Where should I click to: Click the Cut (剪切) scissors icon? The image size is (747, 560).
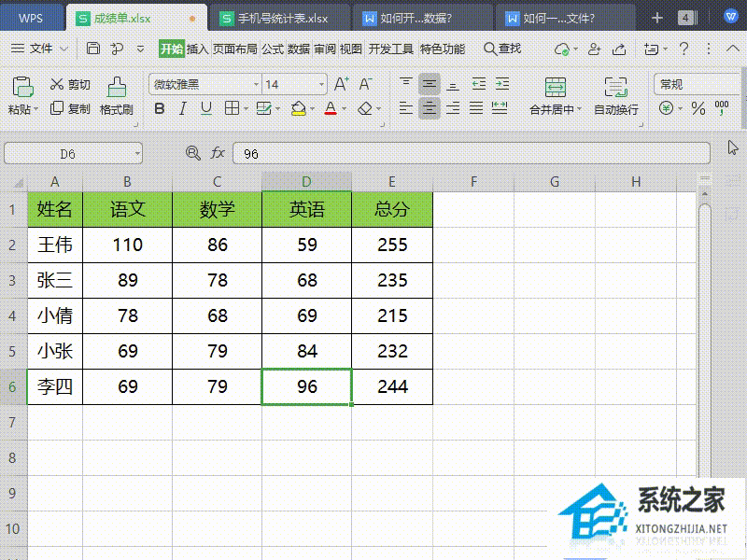(57, 85)
